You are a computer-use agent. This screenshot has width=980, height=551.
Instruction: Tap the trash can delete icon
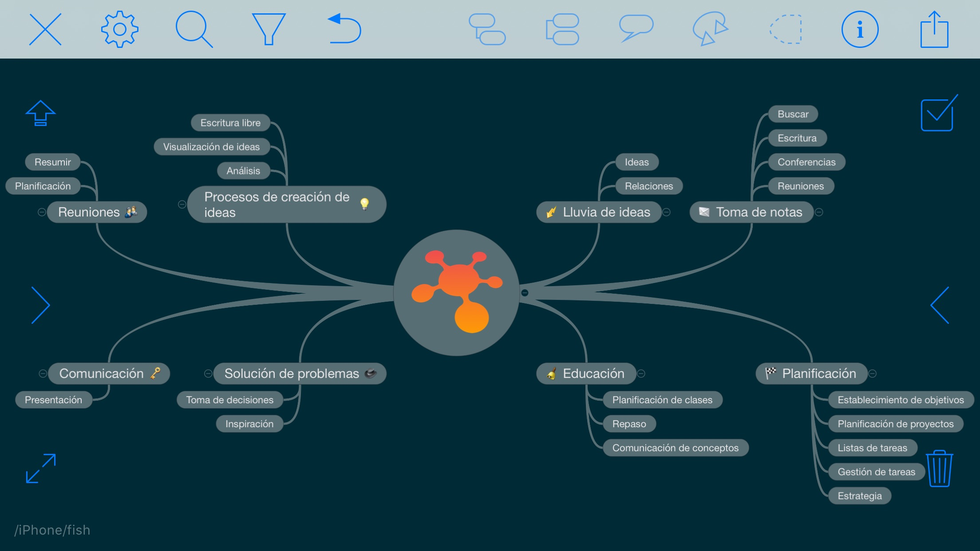coord(939,468)
